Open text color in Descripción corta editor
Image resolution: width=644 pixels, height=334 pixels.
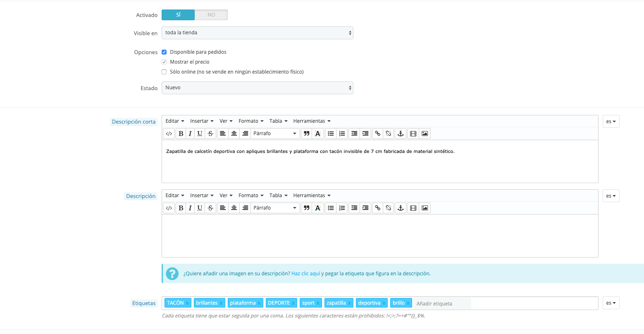(x=317, y=134)
